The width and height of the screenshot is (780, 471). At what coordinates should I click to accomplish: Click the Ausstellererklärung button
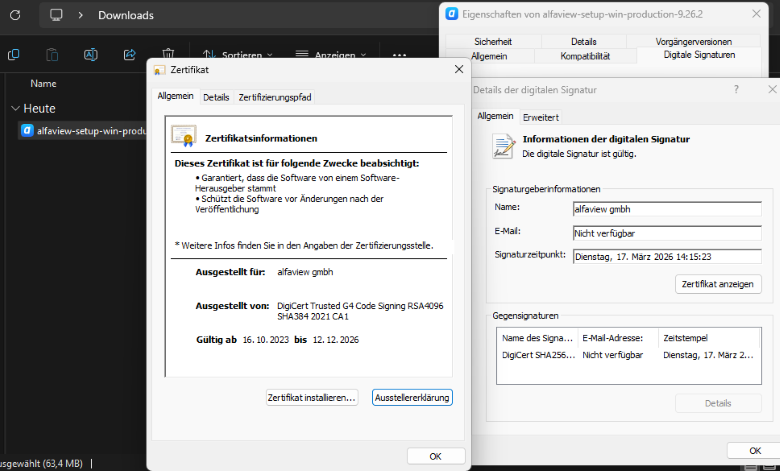pos(412,397)
